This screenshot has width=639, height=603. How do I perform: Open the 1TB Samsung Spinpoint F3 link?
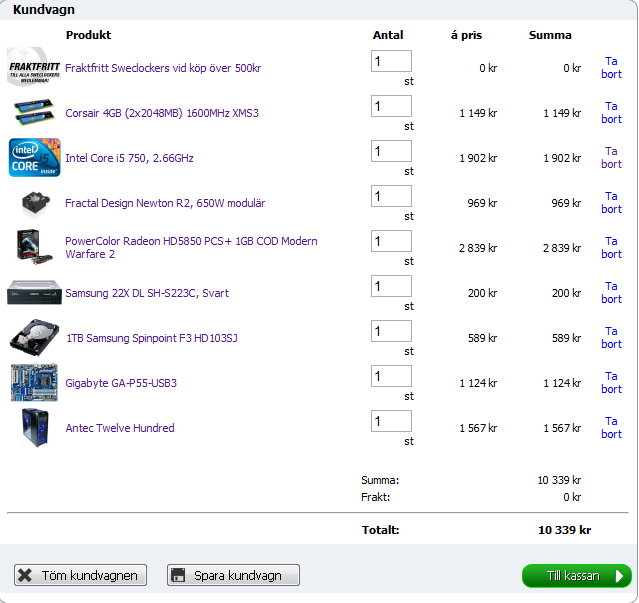pyautogui.click(x=151, y=338)
